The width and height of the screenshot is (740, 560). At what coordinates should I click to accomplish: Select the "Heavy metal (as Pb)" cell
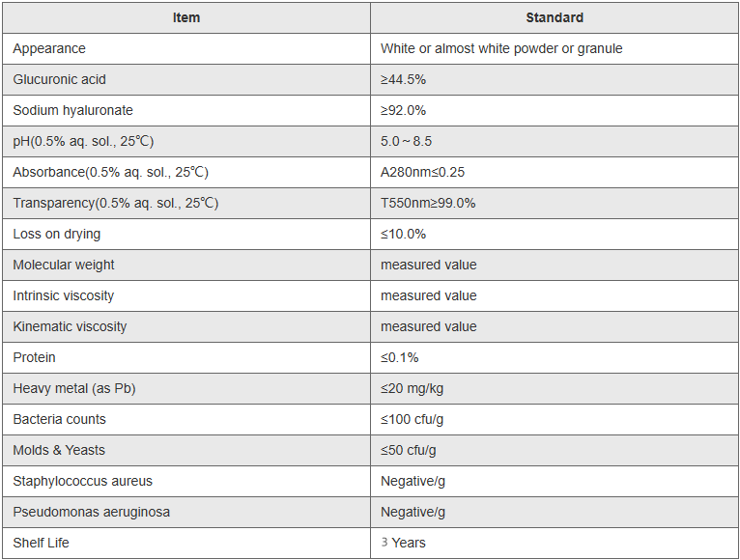click(74, 388)
